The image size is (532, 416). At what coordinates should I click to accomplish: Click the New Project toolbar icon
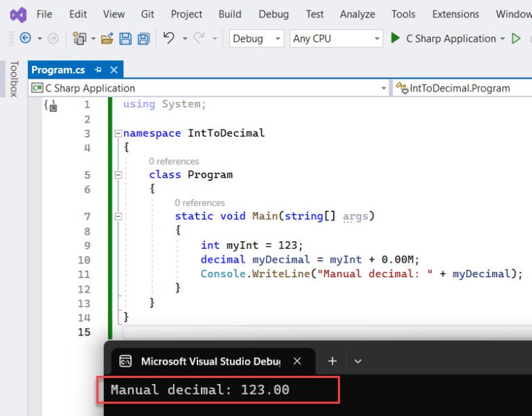tap(80, 39)
